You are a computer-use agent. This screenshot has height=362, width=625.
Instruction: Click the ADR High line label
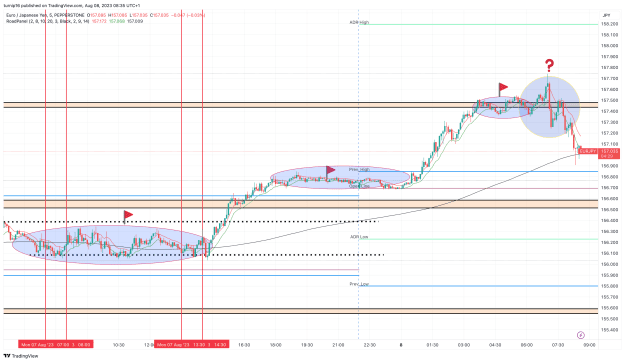pos(359,23)
